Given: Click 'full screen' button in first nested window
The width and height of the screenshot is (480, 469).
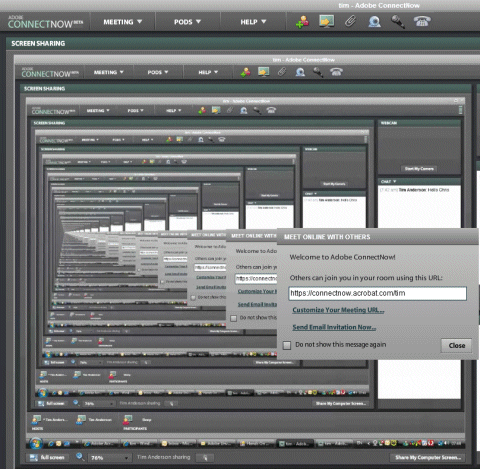Looking at the screenshot, I should 51,403.
